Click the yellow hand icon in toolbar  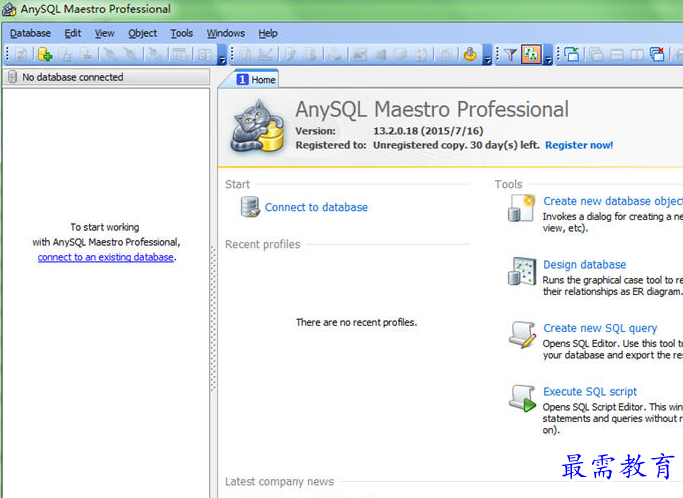pyautogui.click(x=470, y=55)
